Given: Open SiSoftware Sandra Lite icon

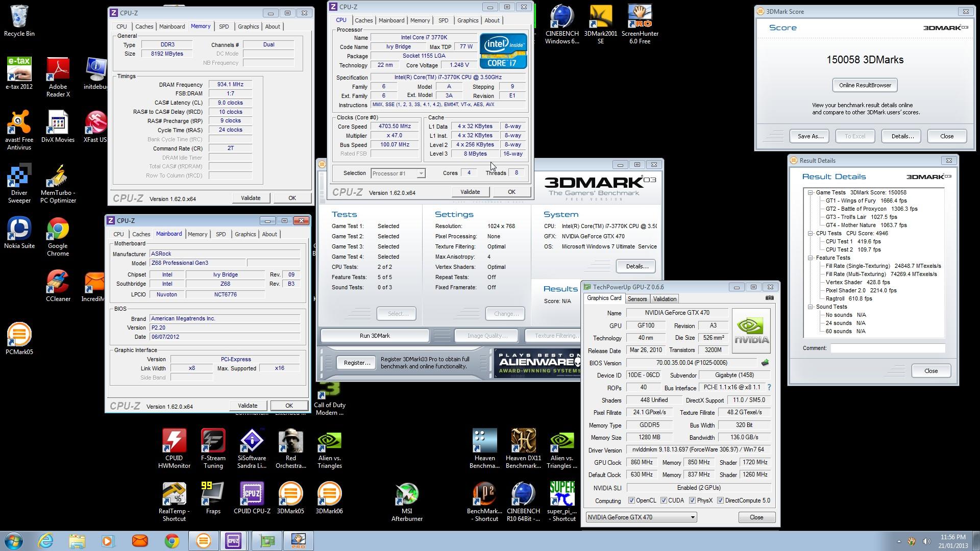Looking at the screenshot, I should [252, 448].
